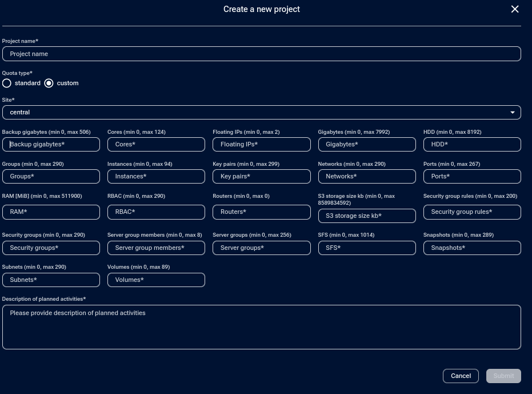
Task: Click the Volumes input field
Action: (x=156, y=280)
